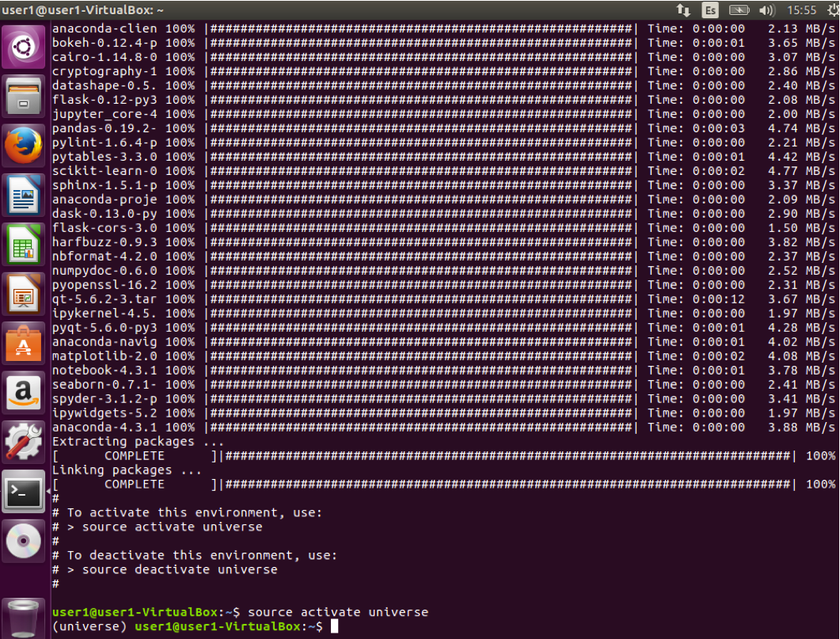Open the mounted DVD disc icon
The image size is (840, 639).
(23, 542)
